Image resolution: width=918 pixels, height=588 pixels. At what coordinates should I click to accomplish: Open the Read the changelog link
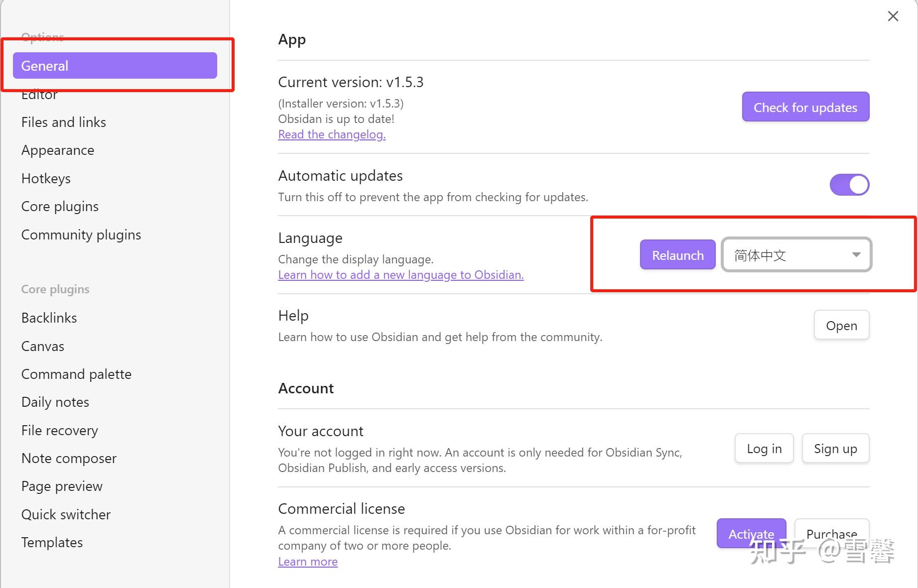(332, 134)
